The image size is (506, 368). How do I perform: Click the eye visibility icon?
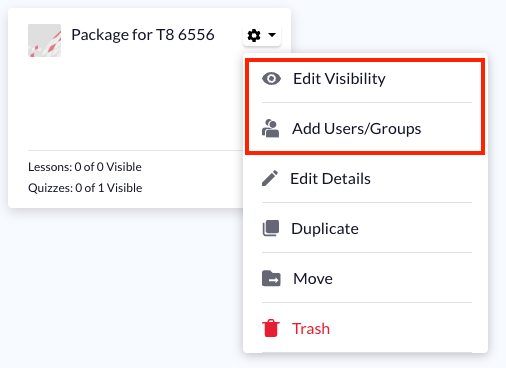[271, 79]
